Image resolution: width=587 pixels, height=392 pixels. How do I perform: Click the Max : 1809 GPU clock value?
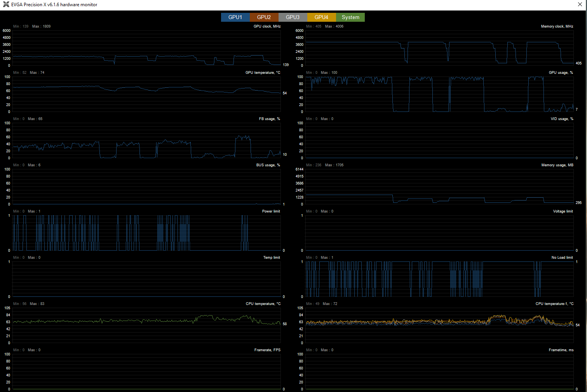pos(41,26)
